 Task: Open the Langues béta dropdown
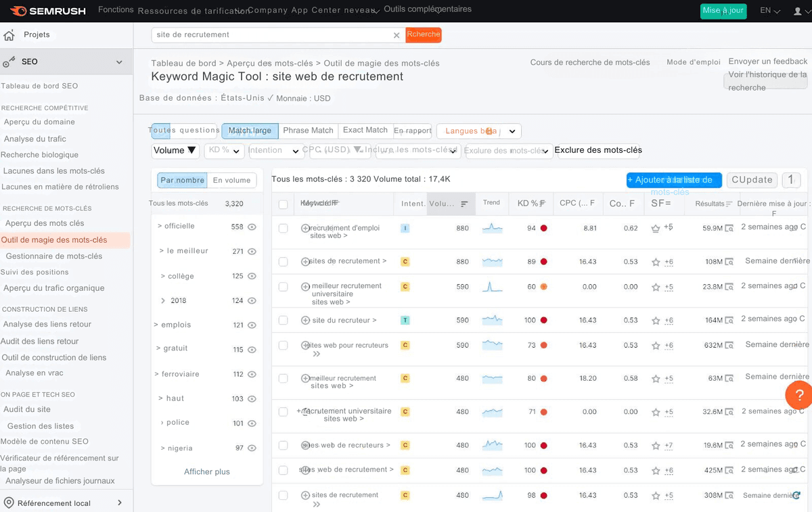tap(478, 131)
